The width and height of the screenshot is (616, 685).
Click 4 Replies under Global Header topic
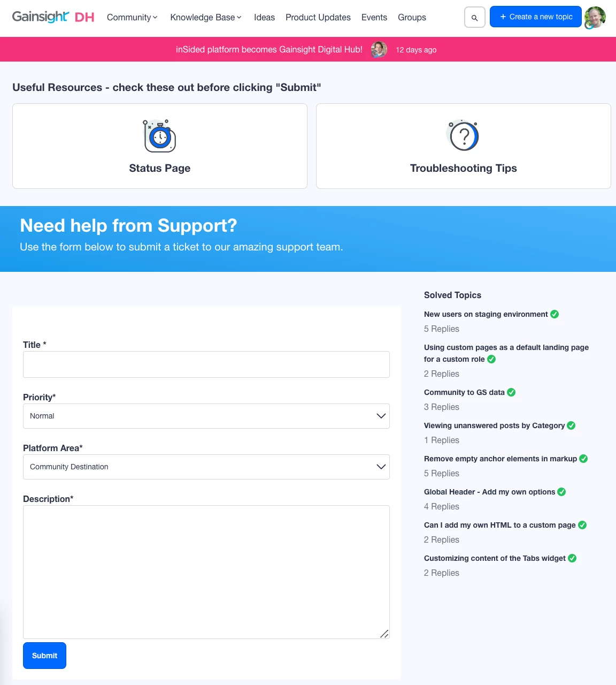[442, 506]
